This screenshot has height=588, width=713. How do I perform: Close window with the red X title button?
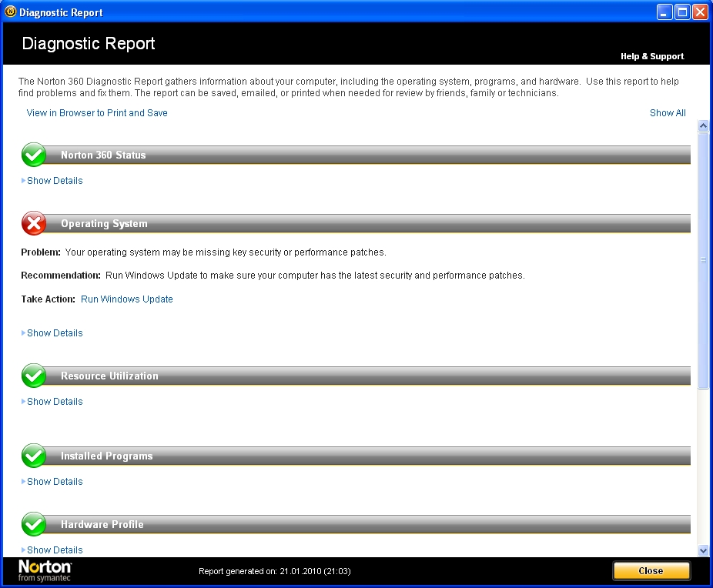[700, 12]
